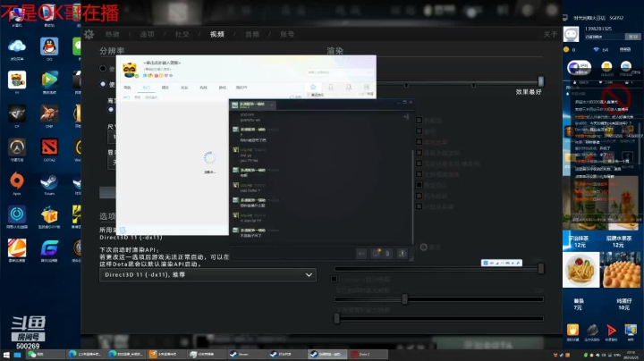The width and height of the screenshot is (644, 361).
Task: Click the Steam chat scrollbar
Action: 412,197
